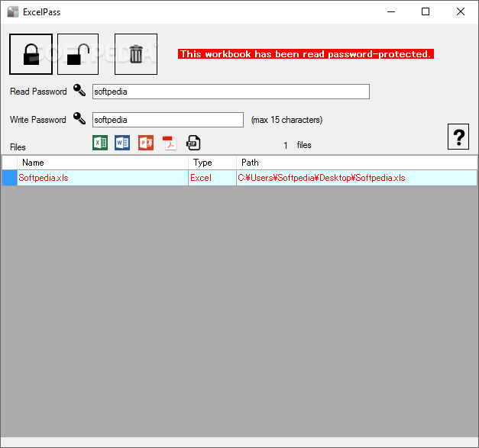Focus the Read Password text field

click(231, 92)
